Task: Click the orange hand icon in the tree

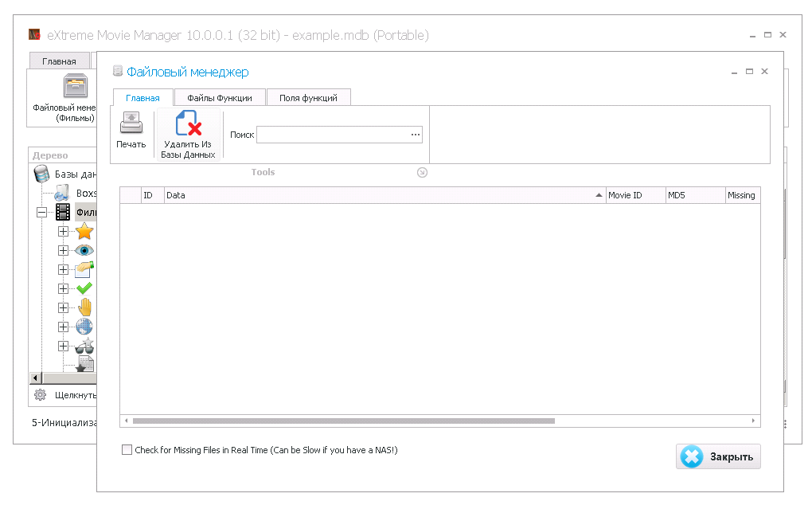Action: [x=85, y=307]
